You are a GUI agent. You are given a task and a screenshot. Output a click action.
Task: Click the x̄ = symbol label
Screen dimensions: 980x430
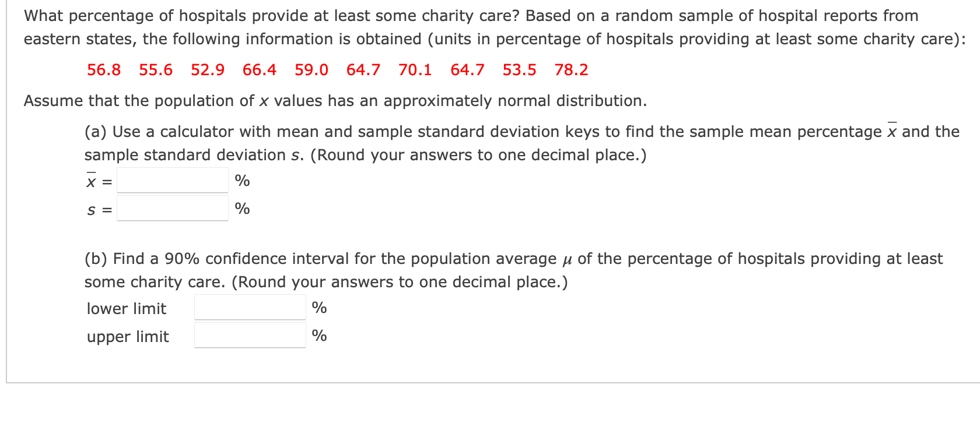pyautogui.click(x=98, y=181)
